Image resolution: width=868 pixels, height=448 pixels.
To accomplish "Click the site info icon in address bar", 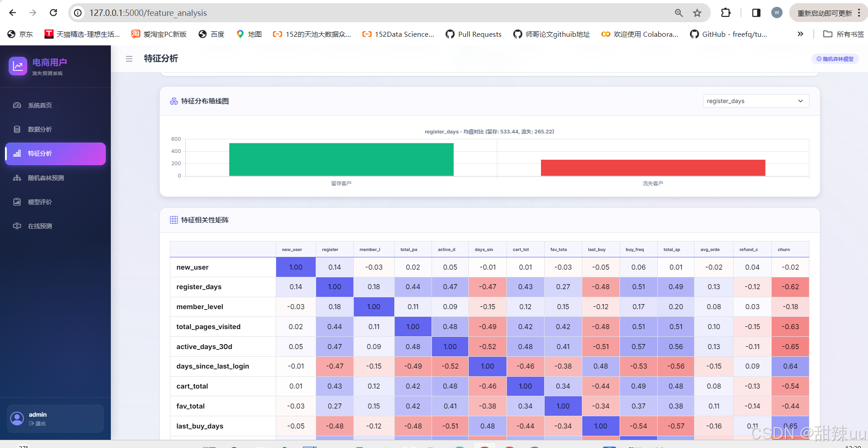I will point(78,13).
